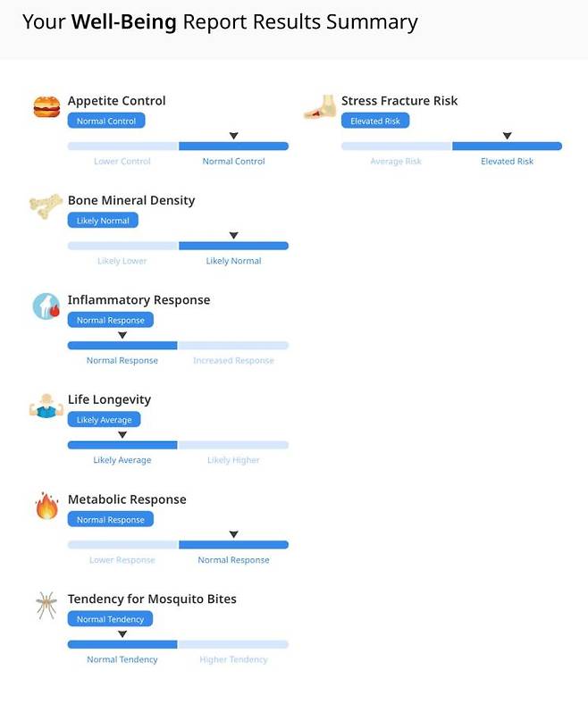Click the Likely Normal badge
Image resolution: width=588 pixels, height=704 pixels.
103,221
